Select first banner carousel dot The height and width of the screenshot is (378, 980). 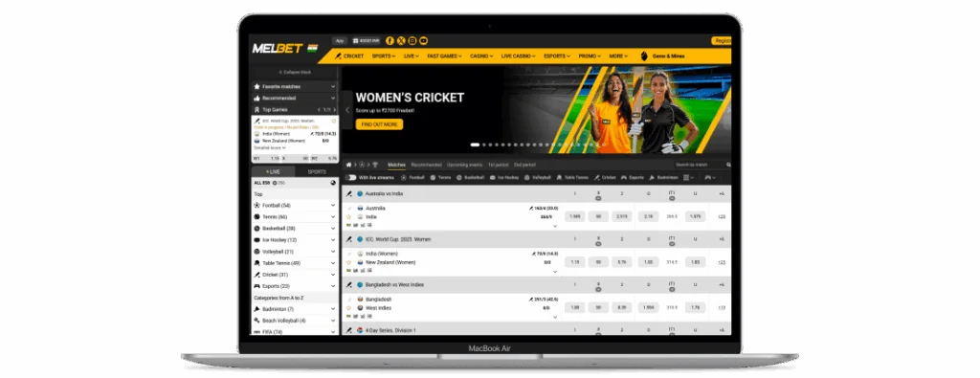[475, 145]
